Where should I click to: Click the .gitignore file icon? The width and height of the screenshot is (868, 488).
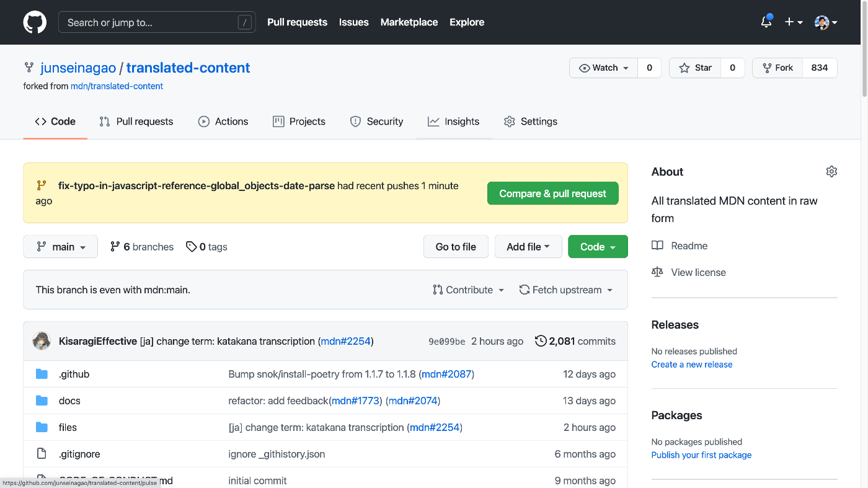[42, 454]
